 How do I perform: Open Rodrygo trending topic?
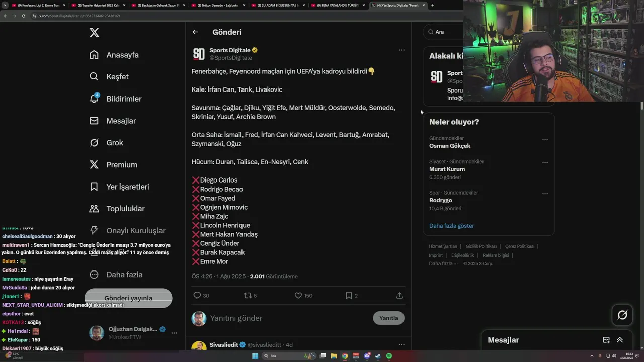pyautogui.click(x=441, y=200)
